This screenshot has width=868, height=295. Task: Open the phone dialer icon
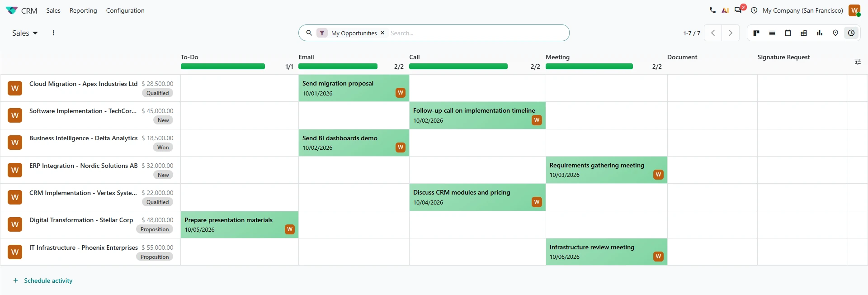point(712,10)
